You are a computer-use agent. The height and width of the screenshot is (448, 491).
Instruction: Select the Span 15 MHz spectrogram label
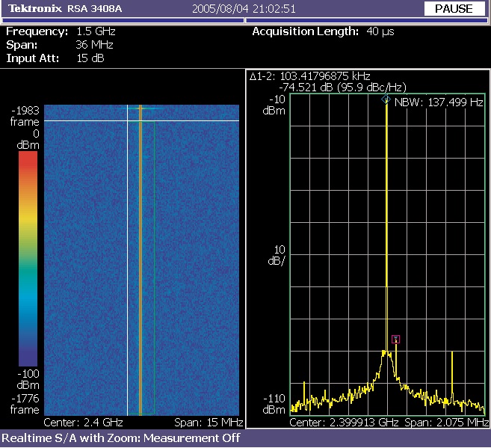(x=209, y=422)
